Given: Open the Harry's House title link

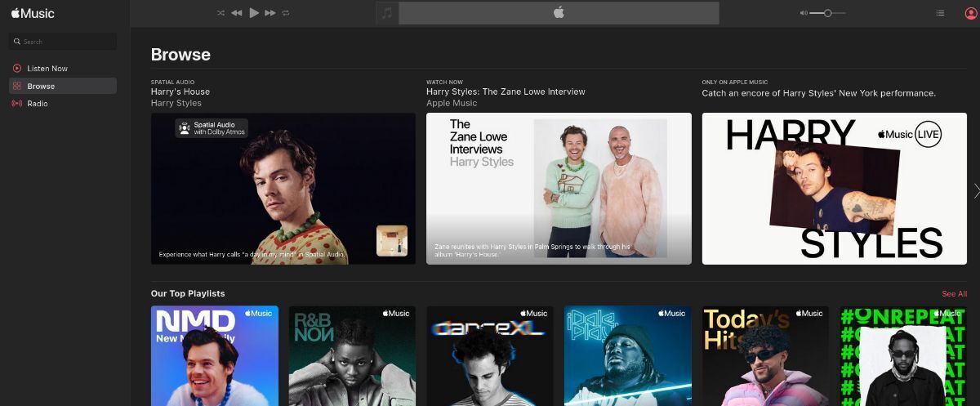Looking at the screenshot, I should (x=180, y=91).
